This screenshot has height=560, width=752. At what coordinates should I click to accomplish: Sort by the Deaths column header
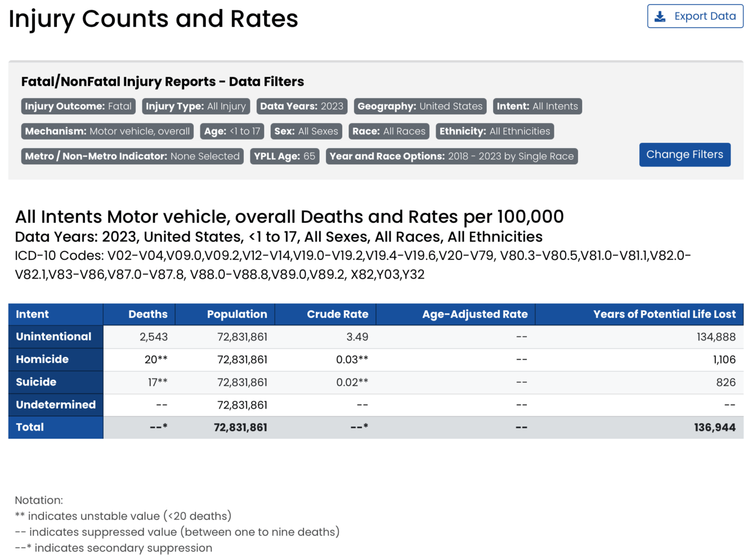[x=147, y=315]
